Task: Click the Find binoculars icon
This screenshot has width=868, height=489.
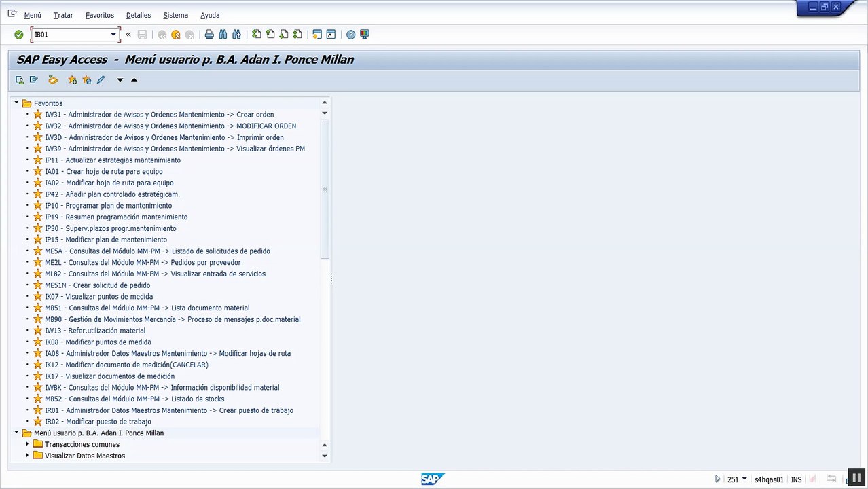Action: (x=223, y=35)
